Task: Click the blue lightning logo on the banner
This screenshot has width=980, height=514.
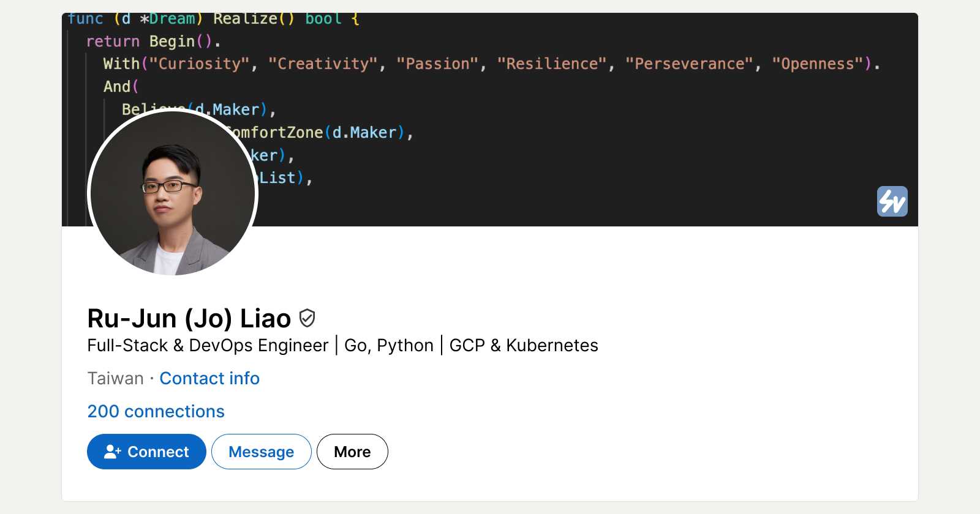Action: pyautogui.click(x=892, y=201)
